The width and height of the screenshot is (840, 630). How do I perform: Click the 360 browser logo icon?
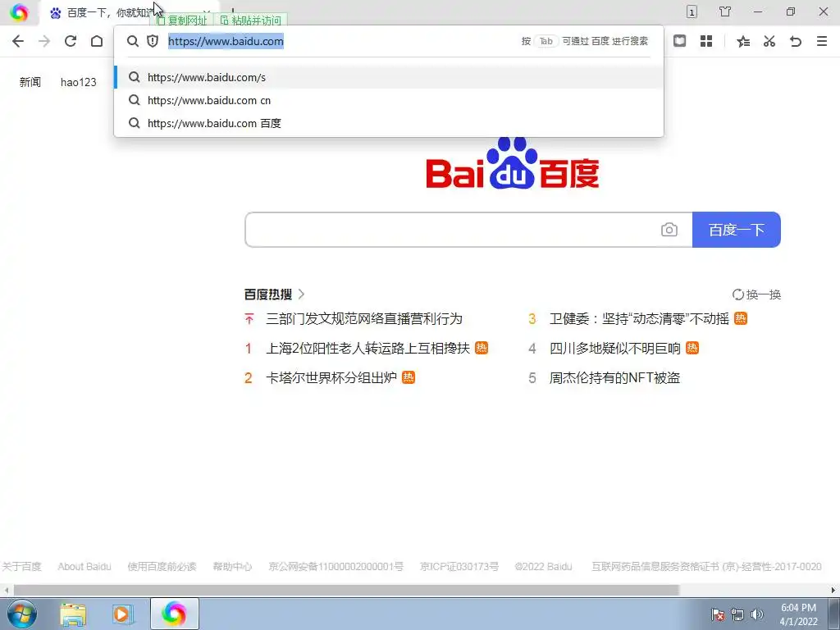(x=19, y=11)
